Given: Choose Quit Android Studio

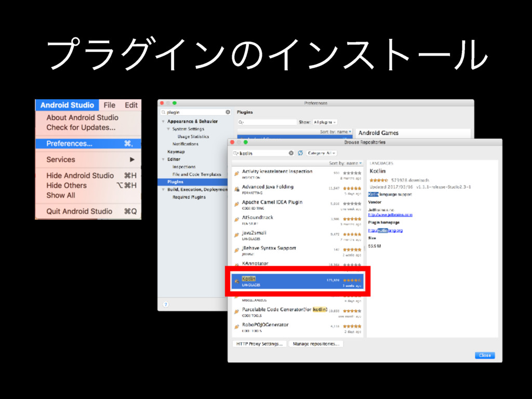Looking at the screenshot, I should point(88,211).
